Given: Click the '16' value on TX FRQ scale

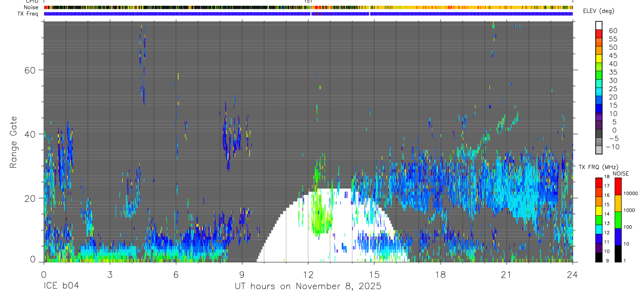Looking at the screenshot, I should [x=607, y=195].
